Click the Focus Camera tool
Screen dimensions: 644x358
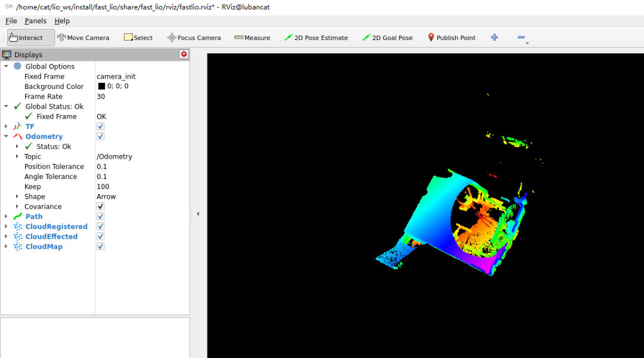(x=194, y=38)
